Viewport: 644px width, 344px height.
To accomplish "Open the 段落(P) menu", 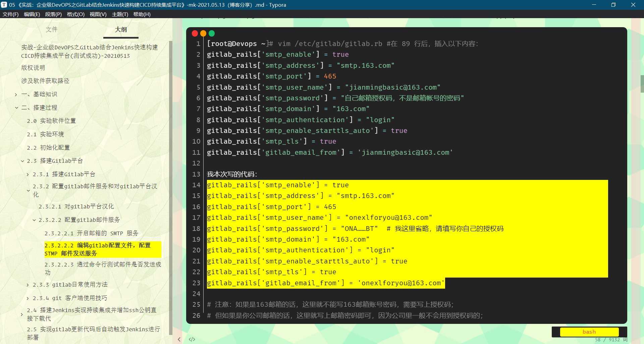I will pyautogui.click(x=53, y=14).
